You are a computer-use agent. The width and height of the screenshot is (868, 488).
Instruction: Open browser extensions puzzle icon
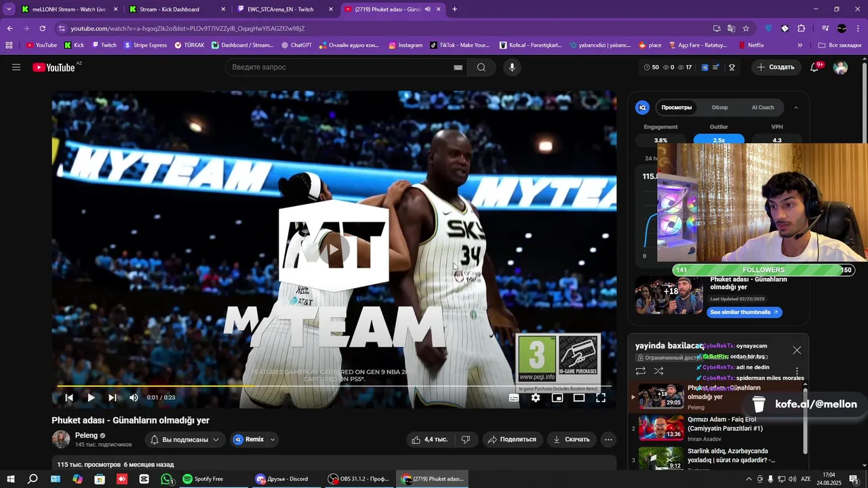point(801,28)
